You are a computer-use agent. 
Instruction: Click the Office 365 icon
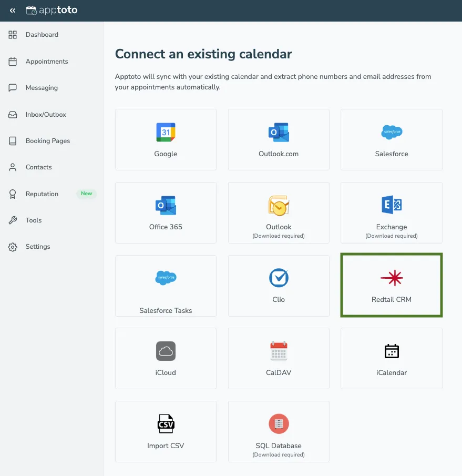166,206
